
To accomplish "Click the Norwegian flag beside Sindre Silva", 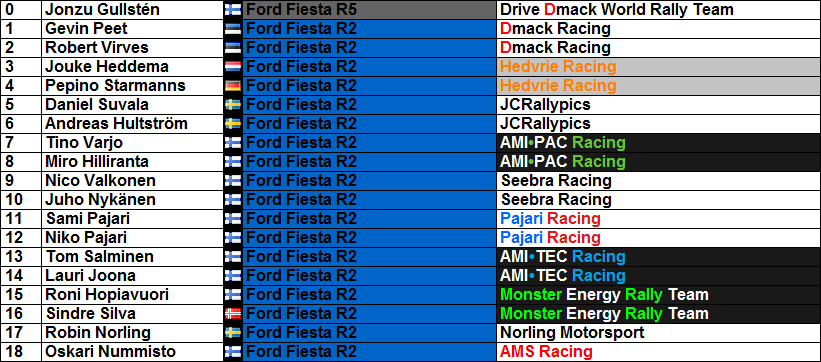I will pyautogui.click(x=232, y=313).
